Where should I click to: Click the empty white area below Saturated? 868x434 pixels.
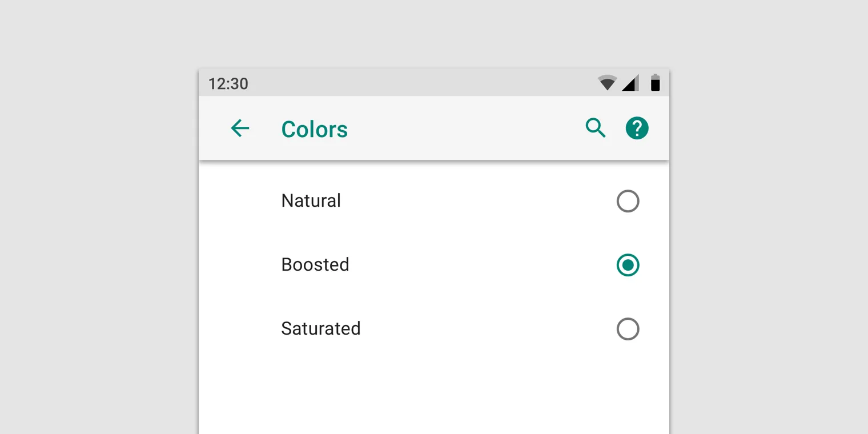click(x=434, y=394)
